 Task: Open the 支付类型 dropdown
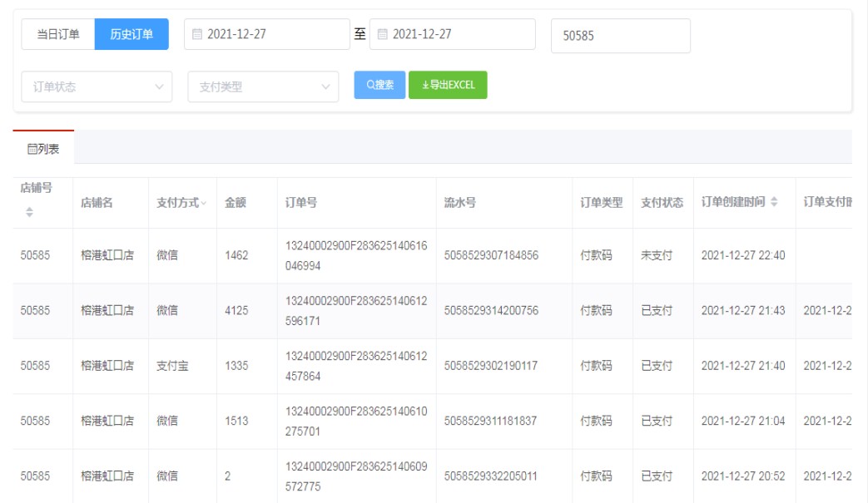pyautogui.click(x=325, y=86)
